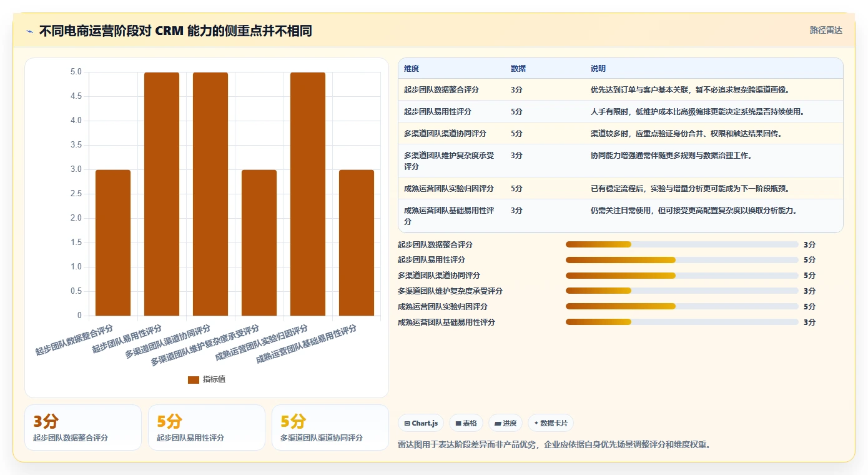The height and width of the screenshot is (475, 868).
Task: Click the y-axis label 5.0
Action: pyautogui.click(x=76, y=72)
